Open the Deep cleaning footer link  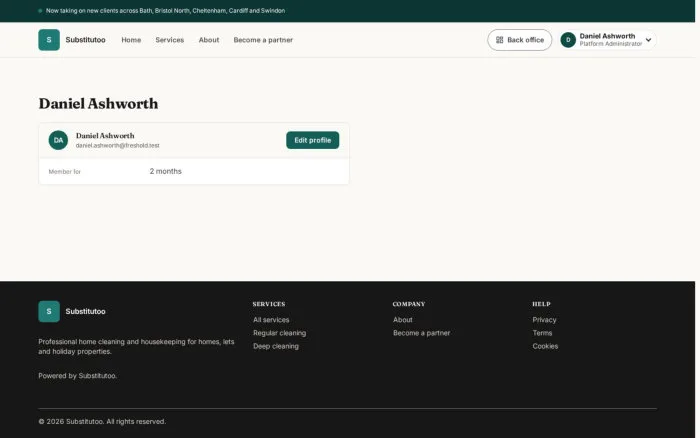[x=276, y=346]
